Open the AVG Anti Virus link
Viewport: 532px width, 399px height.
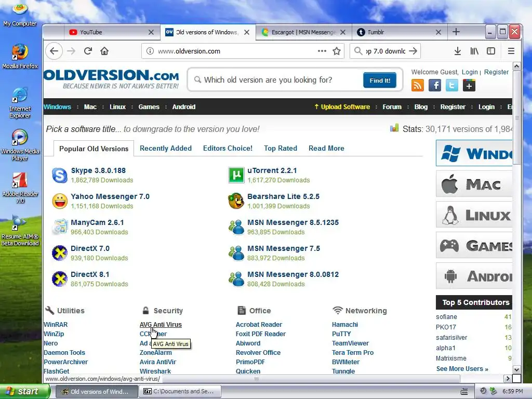[161, 324]
